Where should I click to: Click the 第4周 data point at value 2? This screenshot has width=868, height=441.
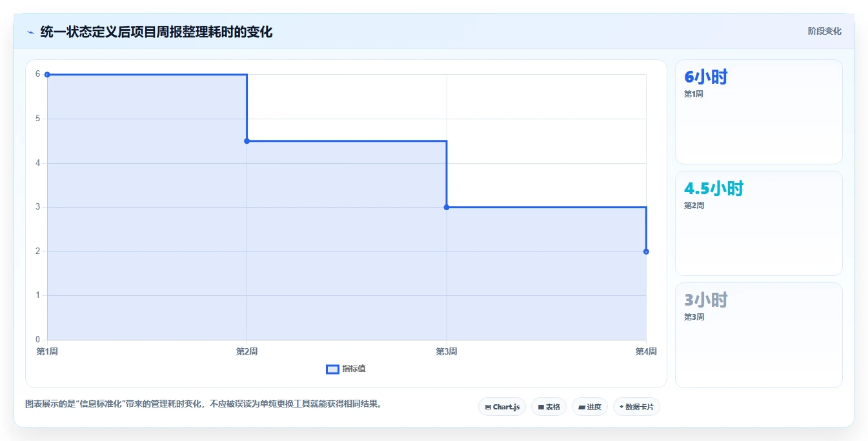tap(646, 251)
